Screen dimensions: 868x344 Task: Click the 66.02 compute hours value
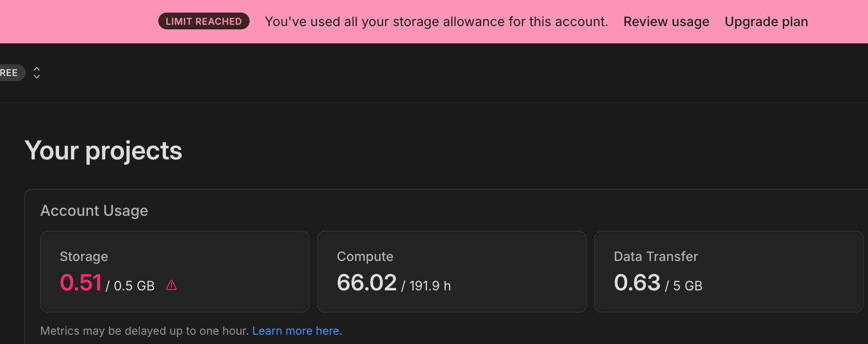pyautogui.click(x=366, y=282)
